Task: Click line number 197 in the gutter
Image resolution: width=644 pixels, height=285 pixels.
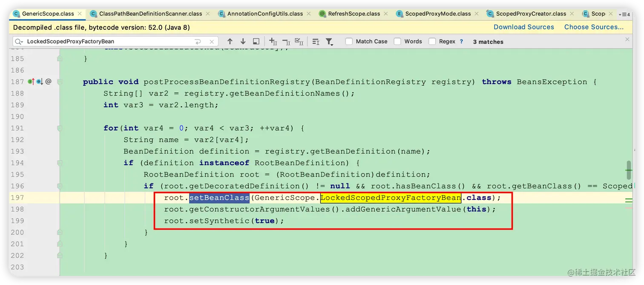Action: [17, 197]
